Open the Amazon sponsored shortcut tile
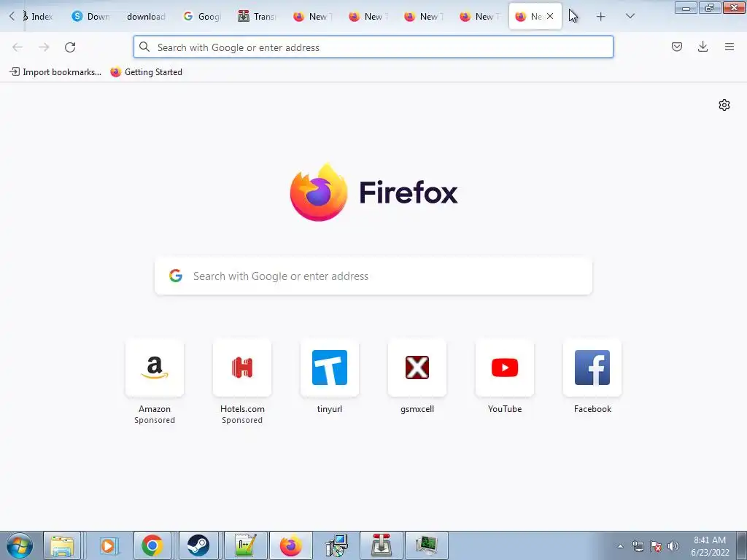This screenshot has width=747, height=560. click(x=155, y=367)
